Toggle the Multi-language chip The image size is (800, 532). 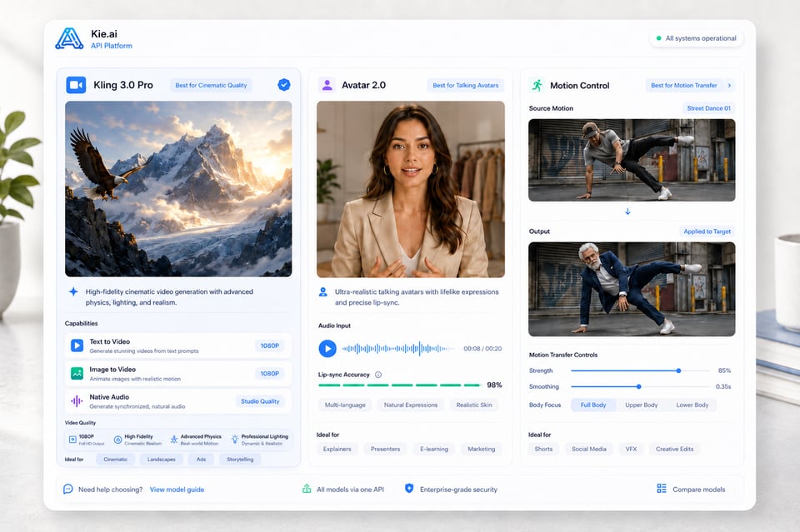[x=345, y=405]
